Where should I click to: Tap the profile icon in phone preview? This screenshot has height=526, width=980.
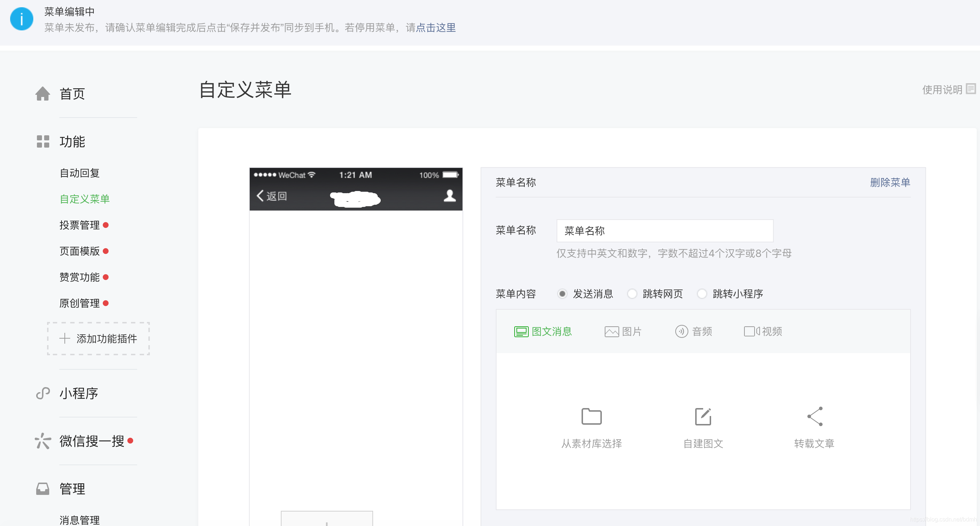tap(449, 195)
